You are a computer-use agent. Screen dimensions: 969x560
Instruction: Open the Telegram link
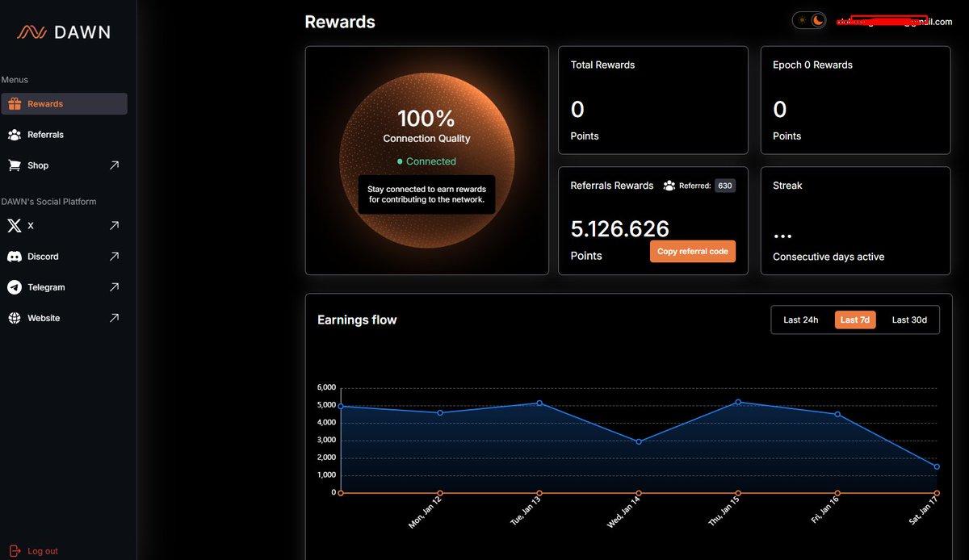pyautogui.click(x=65, y=287)
